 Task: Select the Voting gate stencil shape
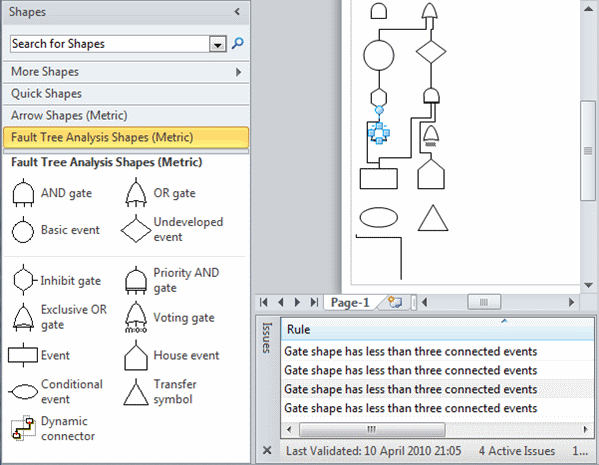(x=136, y=317)
